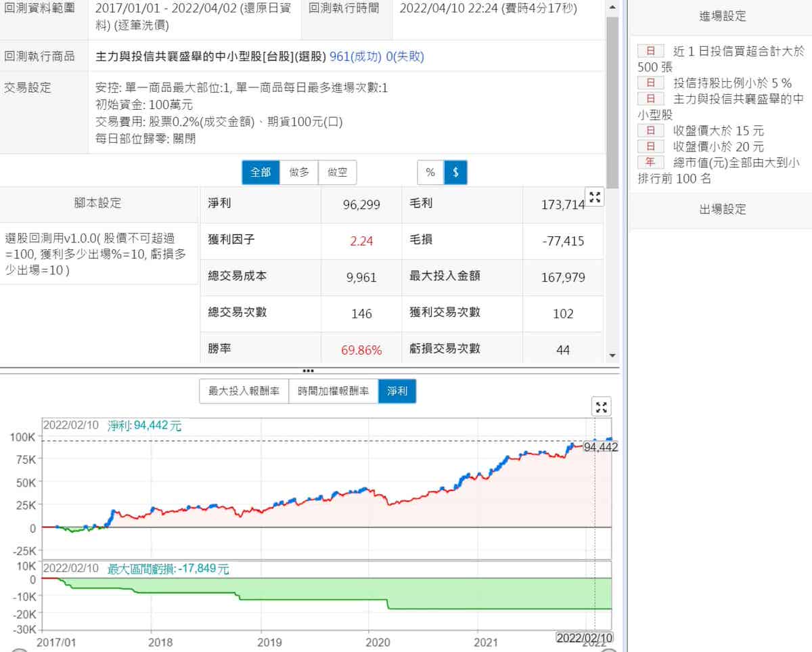Switch statistics to 做空 trades only
This screenshot has height=652, width=812.
tap(337, 173)
